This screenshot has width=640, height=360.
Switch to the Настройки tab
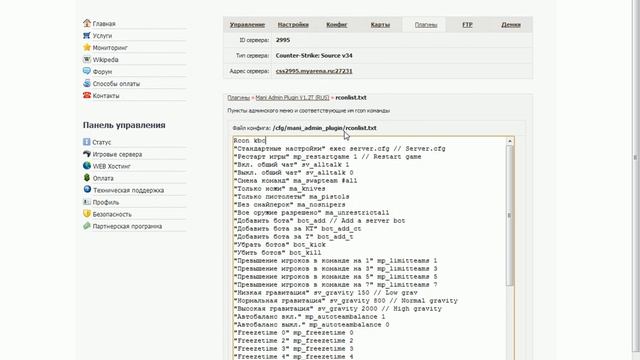(x=293, y=25)
